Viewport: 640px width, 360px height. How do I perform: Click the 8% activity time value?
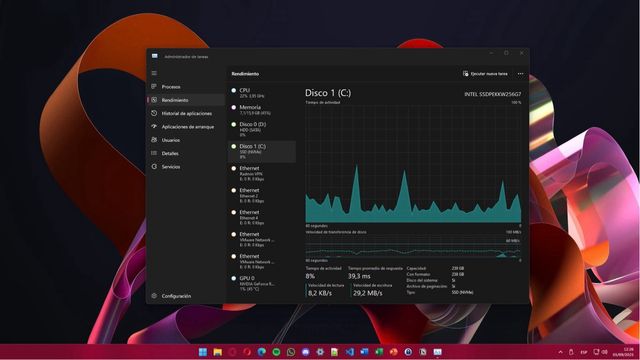pyautogui.click(x=310, y=276)
